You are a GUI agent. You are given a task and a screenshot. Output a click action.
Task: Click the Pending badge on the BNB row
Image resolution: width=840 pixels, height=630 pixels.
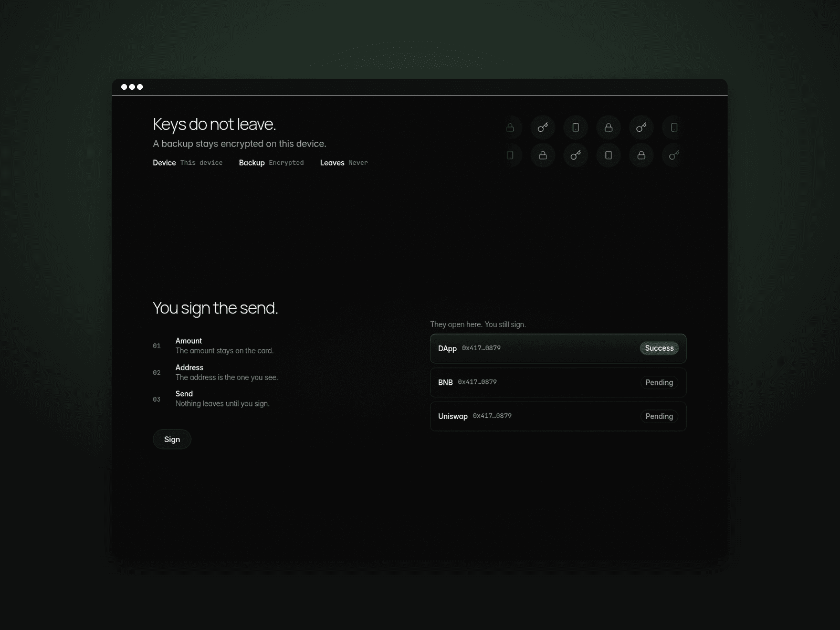(x=659, y=382)
